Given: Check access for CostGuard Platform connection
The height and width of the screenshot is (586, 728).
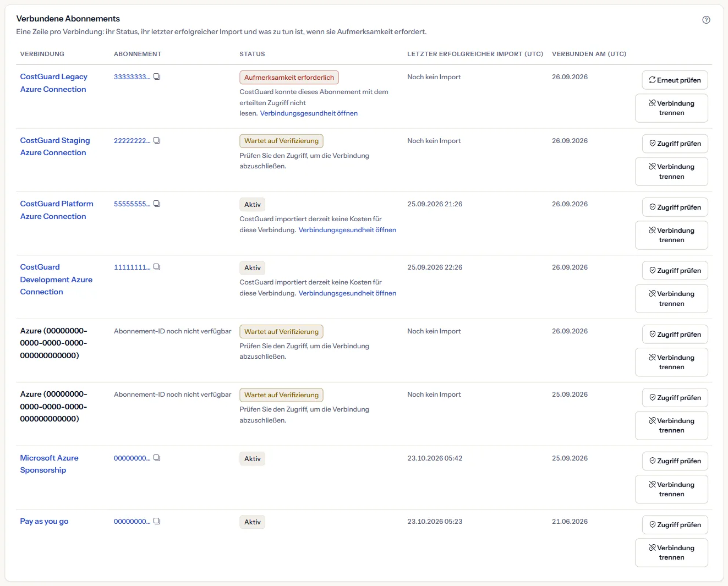Looking at the screenshot, I should [x=675, y=207].
